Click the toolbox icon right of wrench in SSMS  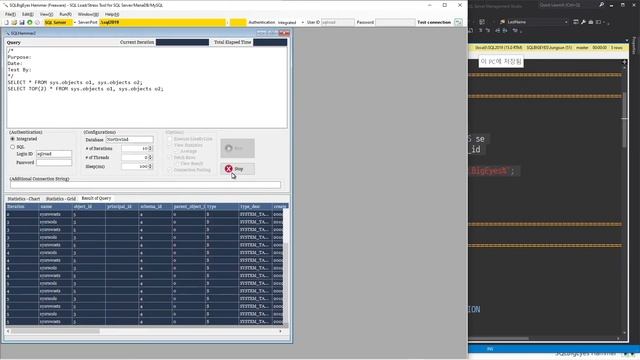pyautogui.click(x=591, y=22)
